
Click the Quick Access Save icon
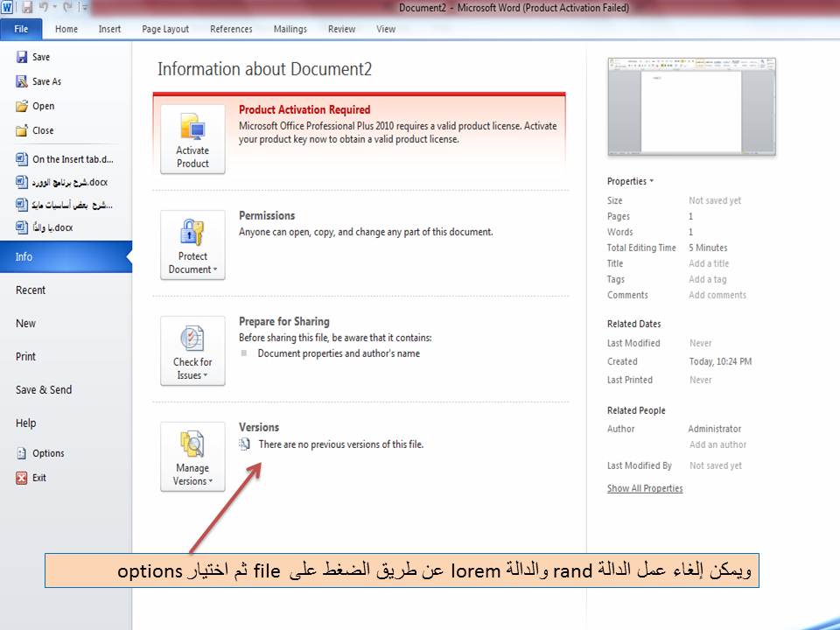(x=27, y=8)
